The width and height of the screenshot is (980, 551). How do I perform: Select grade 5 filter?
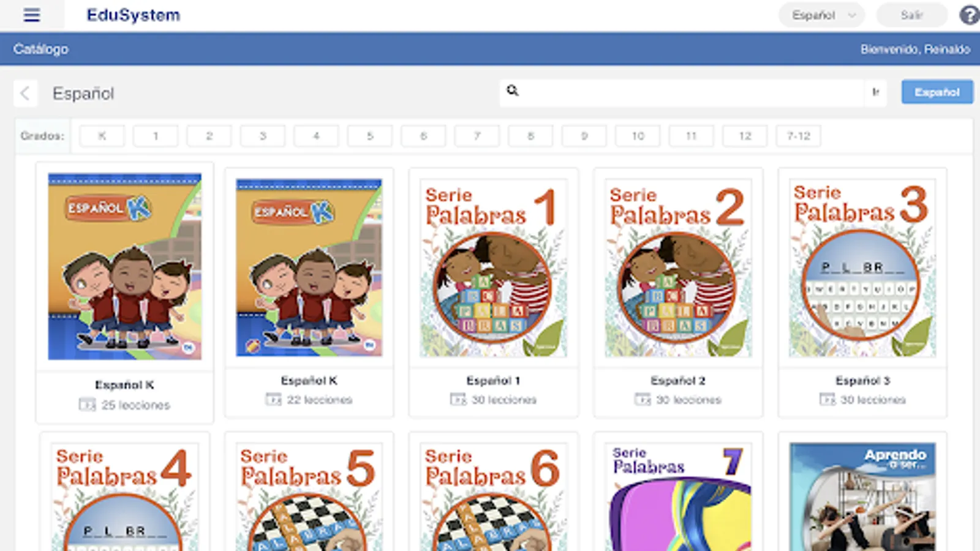tap(370, 136)
